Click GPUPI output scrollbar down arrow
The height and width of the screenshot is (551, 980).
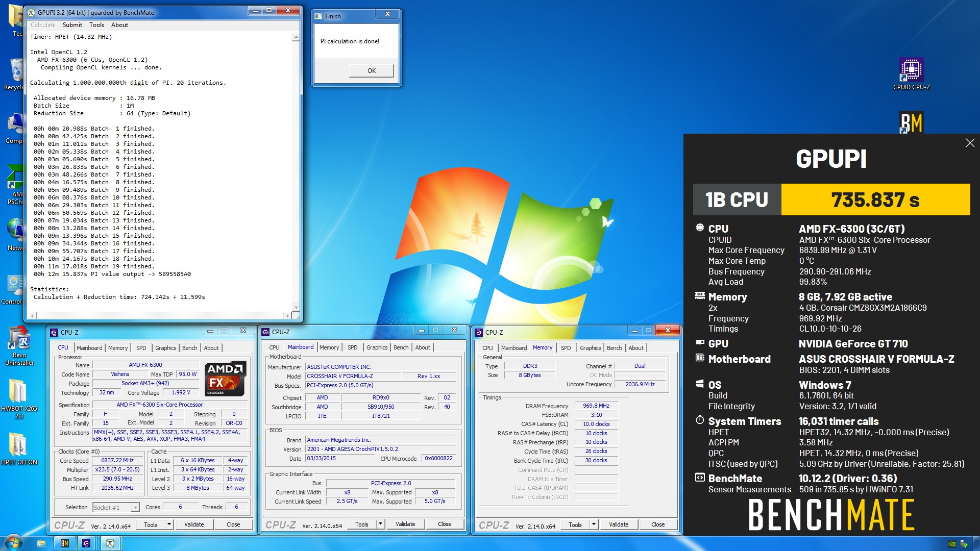[x=296, y=307]
